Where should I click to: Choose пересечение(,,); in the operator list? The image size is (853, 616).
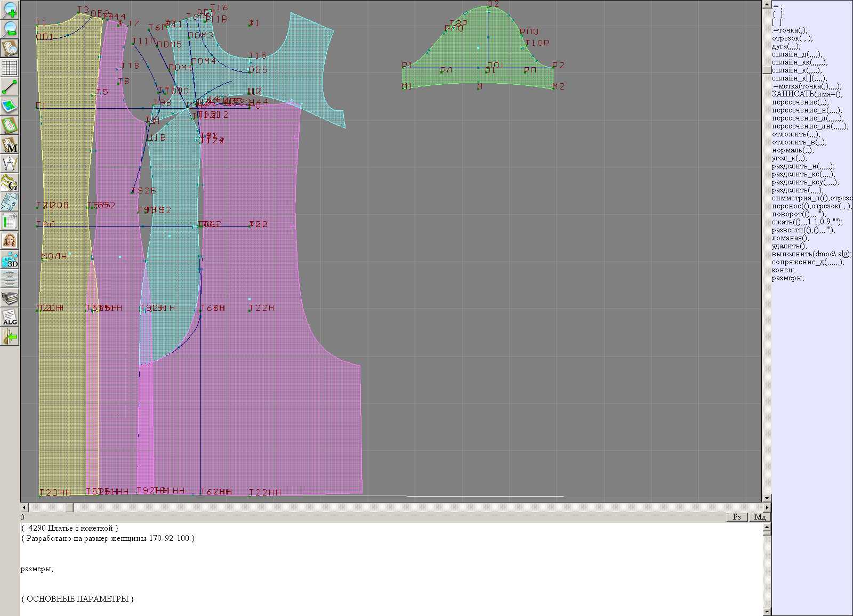click(800, 102)
